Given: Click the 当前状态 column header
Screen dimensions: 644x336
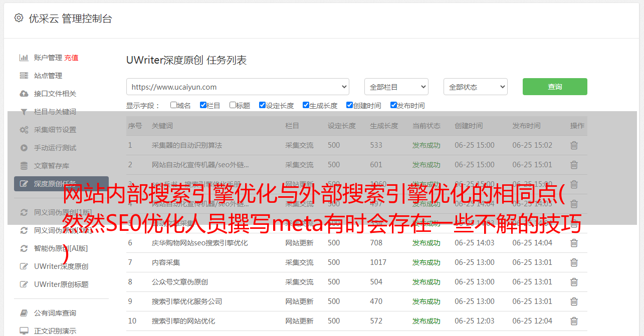Looking at the screenshot, I should 426,126.
